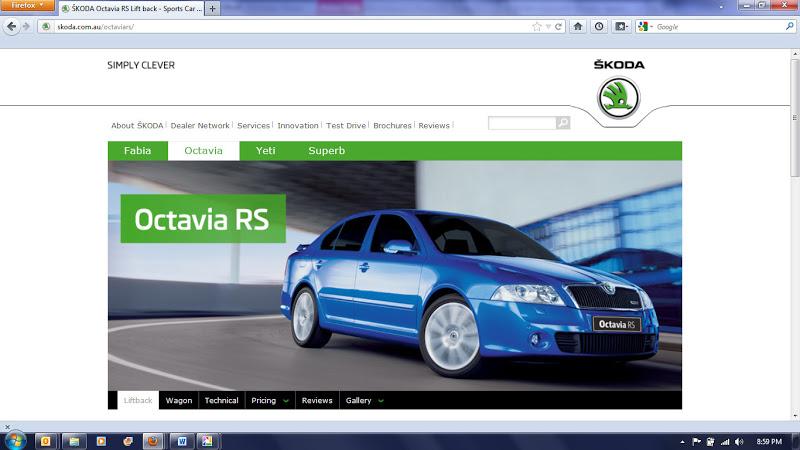Select the Superb model tab

[327, 151]
